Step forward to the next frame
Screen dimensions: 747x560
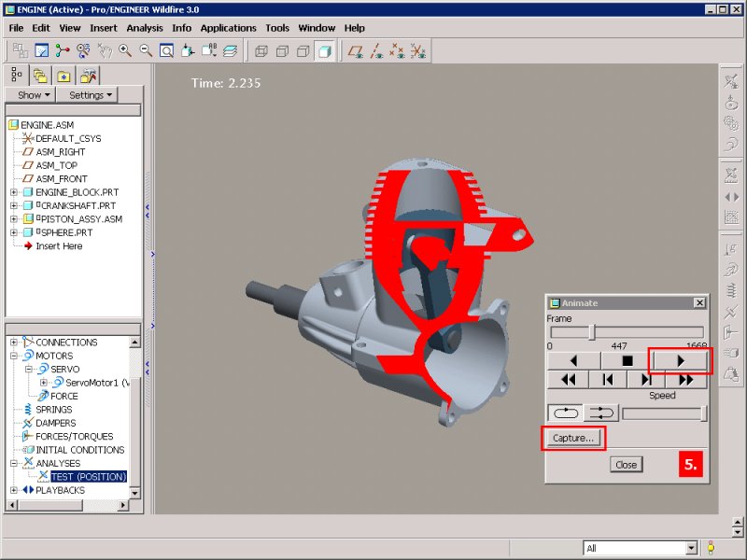pos(646,380)
